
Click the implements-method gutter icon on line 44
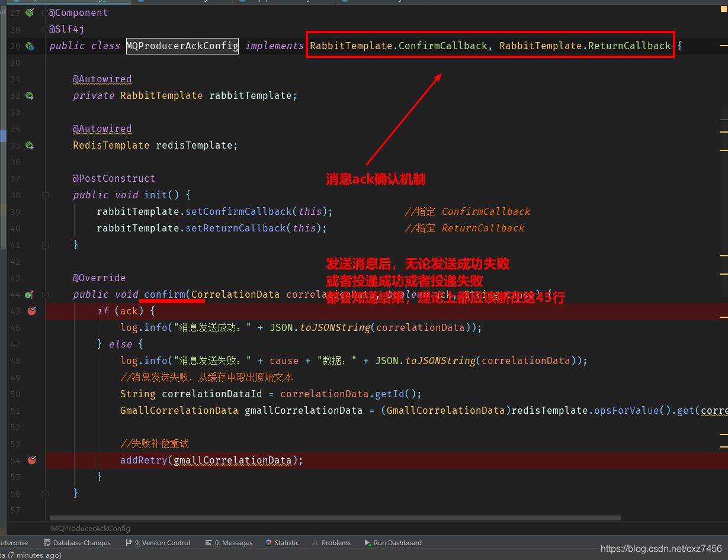coord(29,294)
